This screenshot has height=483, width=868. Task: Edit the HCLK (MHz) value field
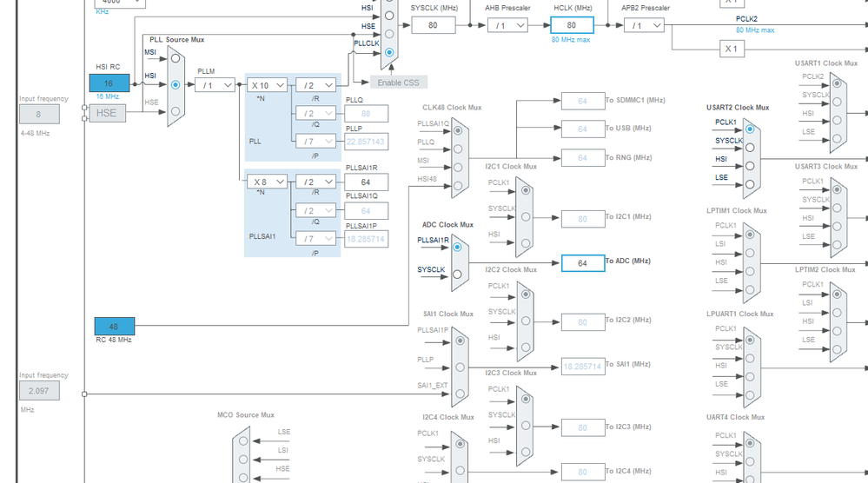[572, 25]
